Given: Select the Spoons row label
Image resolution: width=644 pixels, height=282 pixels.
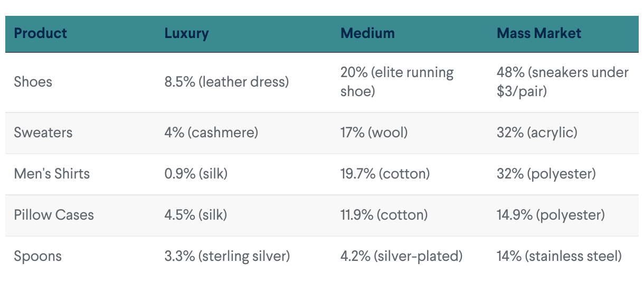Looking at the screenshot, I should 38,256.
